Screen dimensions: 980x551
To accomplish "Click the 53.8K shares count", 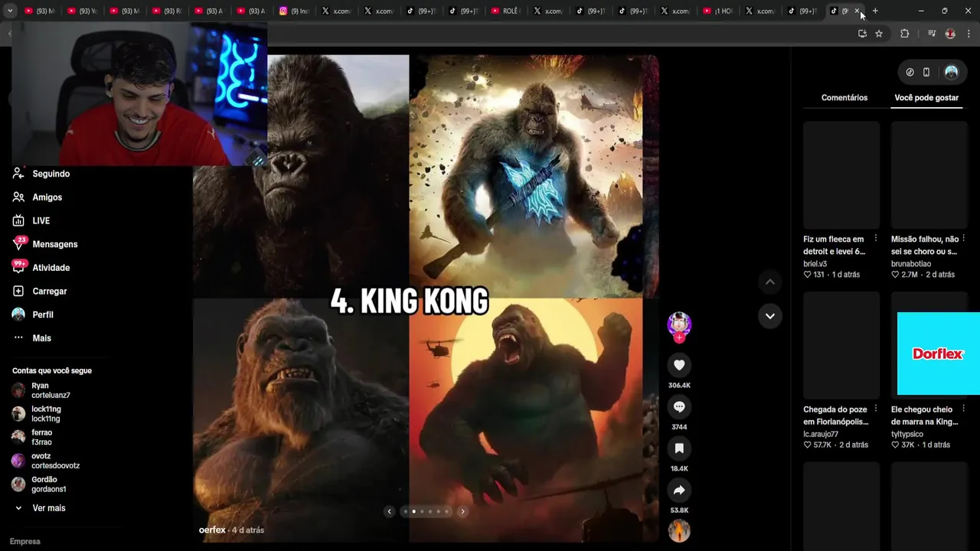I will [x=679, y=510].
